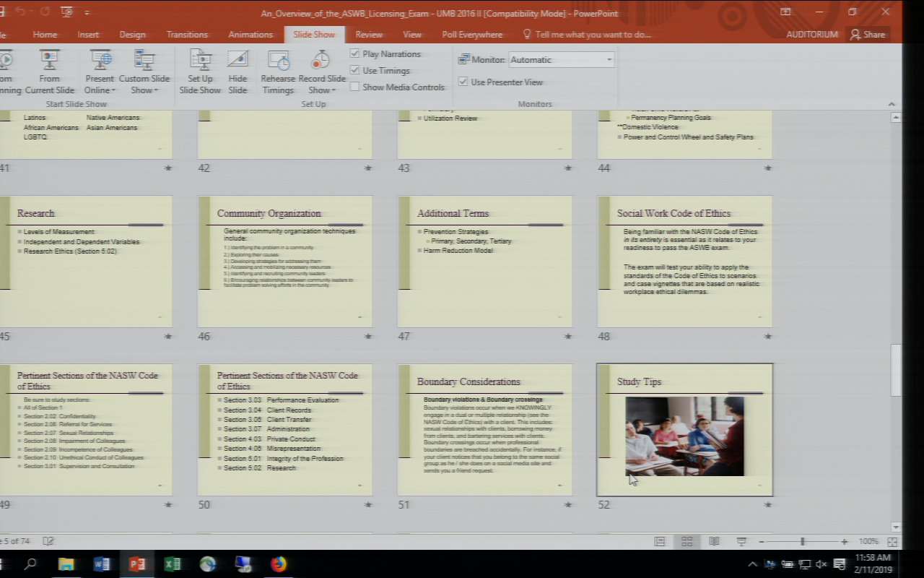Click the zoom slider handle
Image resolution: width=924 pixels, height=578 pixels.
(x=802, y=541)
